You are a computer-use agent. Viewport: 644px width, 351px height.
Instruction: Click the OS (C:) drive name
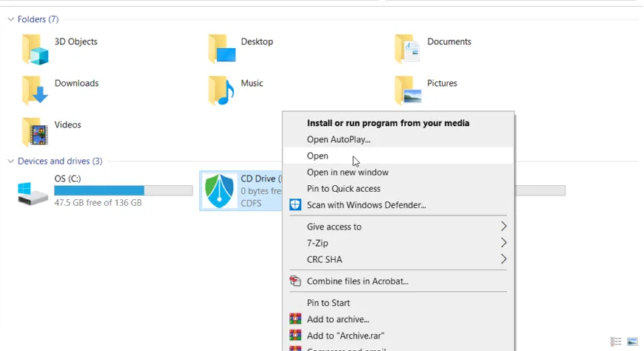click(68, 178)
